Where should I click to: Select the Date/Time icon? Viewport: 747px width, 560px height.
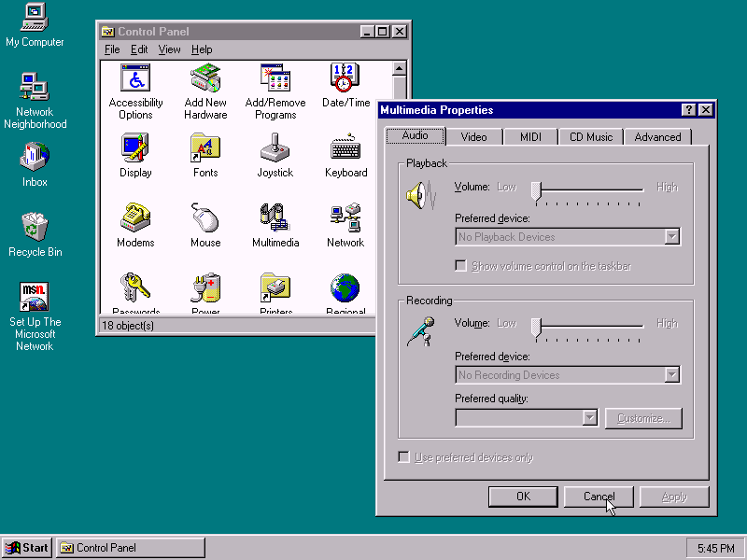pyautogui.click(x=345, y=77)
